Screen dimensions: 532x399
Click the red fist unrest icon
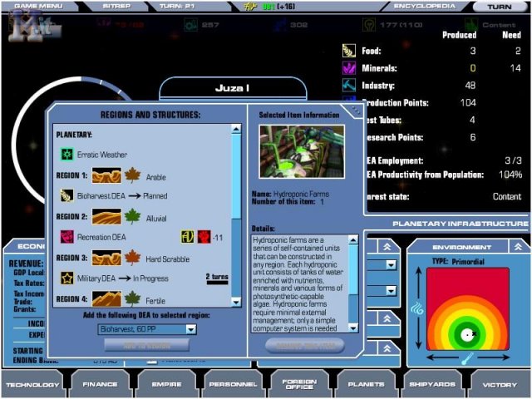204,238
